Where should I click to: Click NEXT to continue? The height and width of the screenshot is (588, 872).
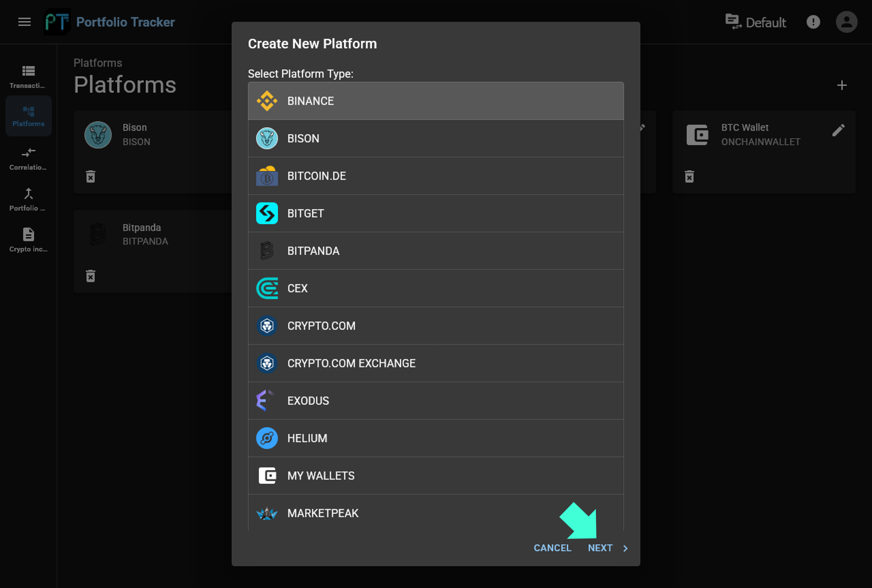click(x=608, y=548)
